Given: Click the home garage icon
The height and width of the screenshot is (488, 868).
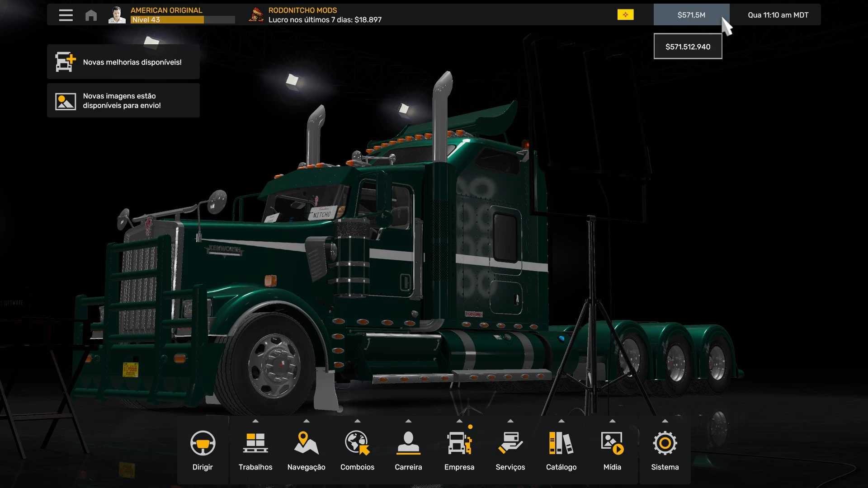Looking at the screenshot, I should [x=91, y=15].
